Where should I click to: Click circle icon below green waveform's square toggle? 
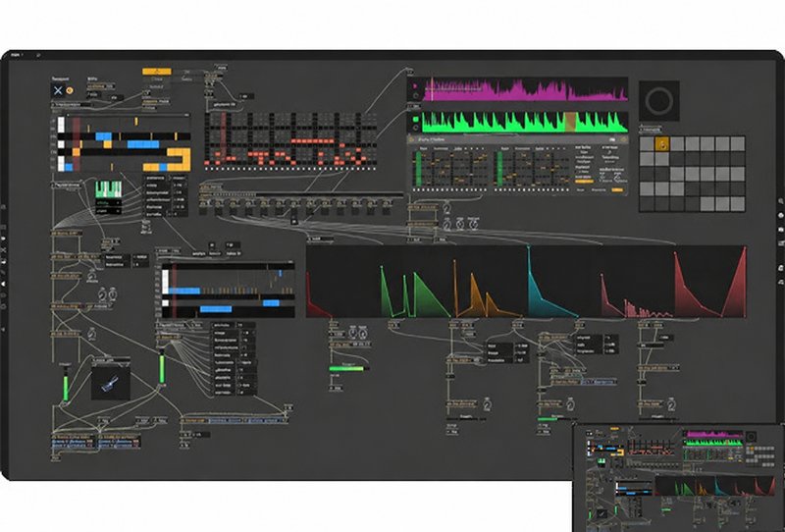point(415,128)
